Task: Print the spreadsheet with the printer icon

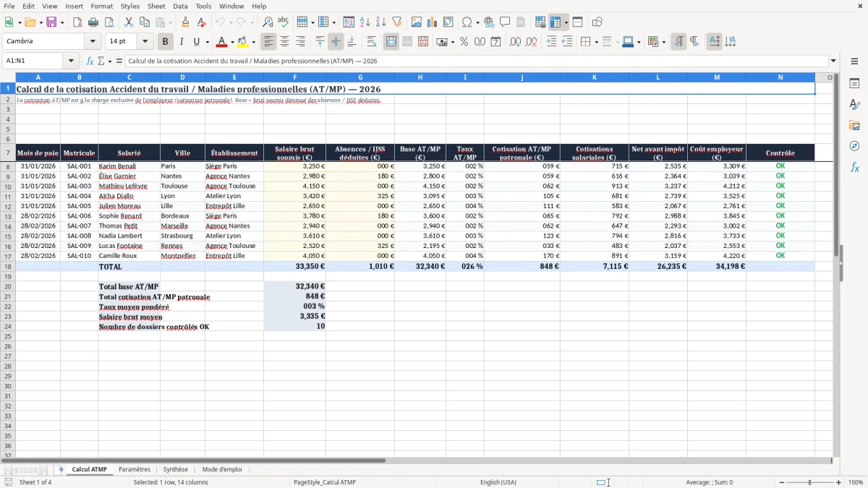Action: pos(93,22)
